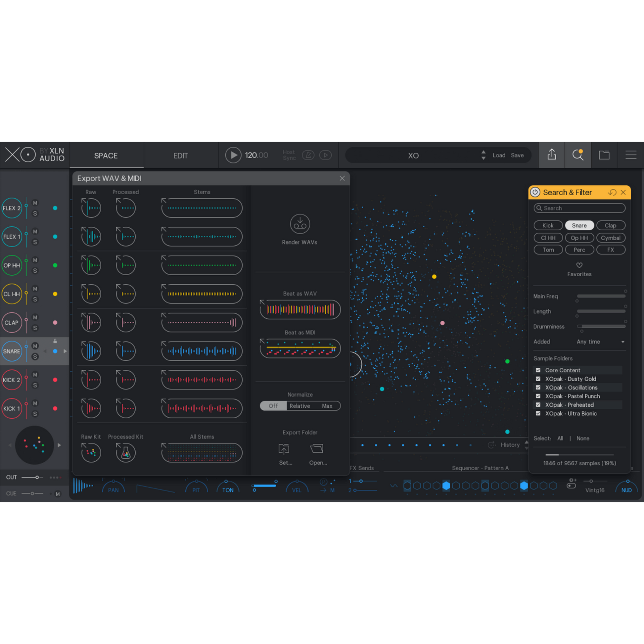
Task: Click the SNARE next sample arrow
Action: (x=65, y=351)
